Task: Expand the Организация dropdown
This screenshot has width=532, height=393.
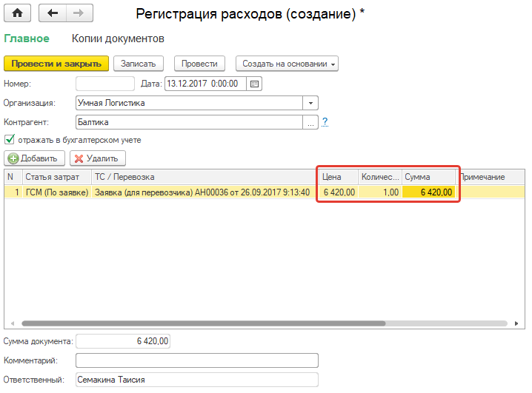Action: click(x=310, y=103)
